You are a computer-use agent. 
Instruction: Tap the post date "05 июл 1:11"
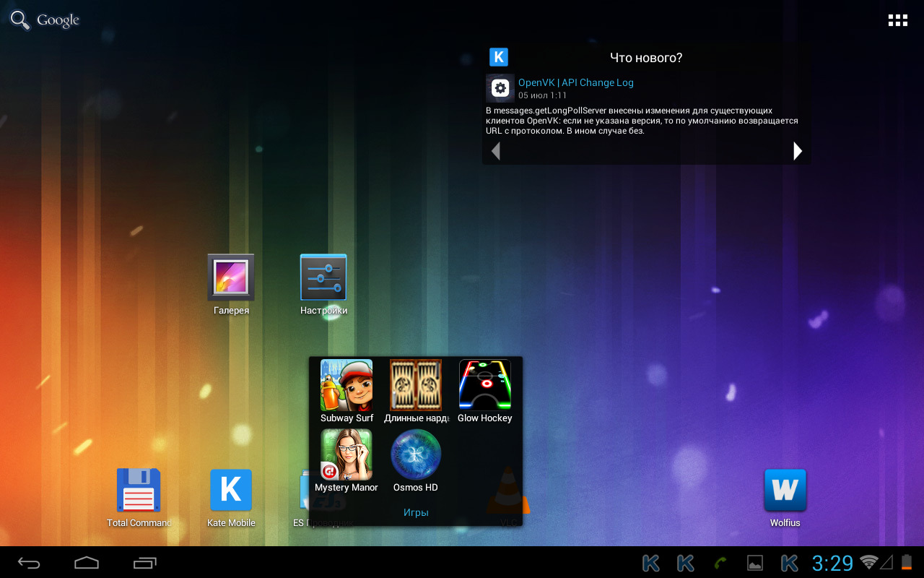click(x=542, y=95)
